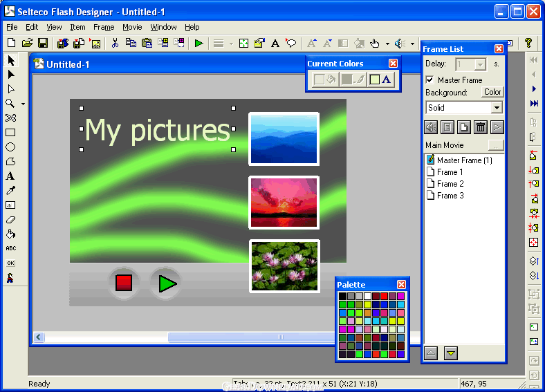Screen dimensions: 545x392
Task: Select the hollow arrow node edit tool
Action: pos(11,89)
